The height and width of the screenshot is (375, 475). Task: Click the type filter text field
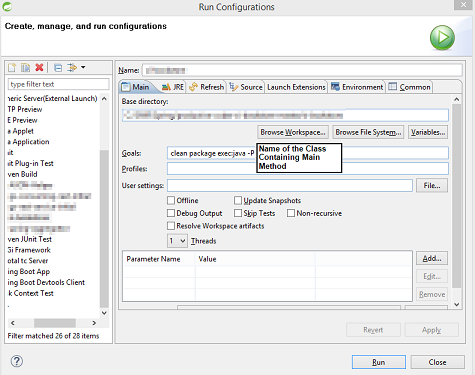[58, 84]
